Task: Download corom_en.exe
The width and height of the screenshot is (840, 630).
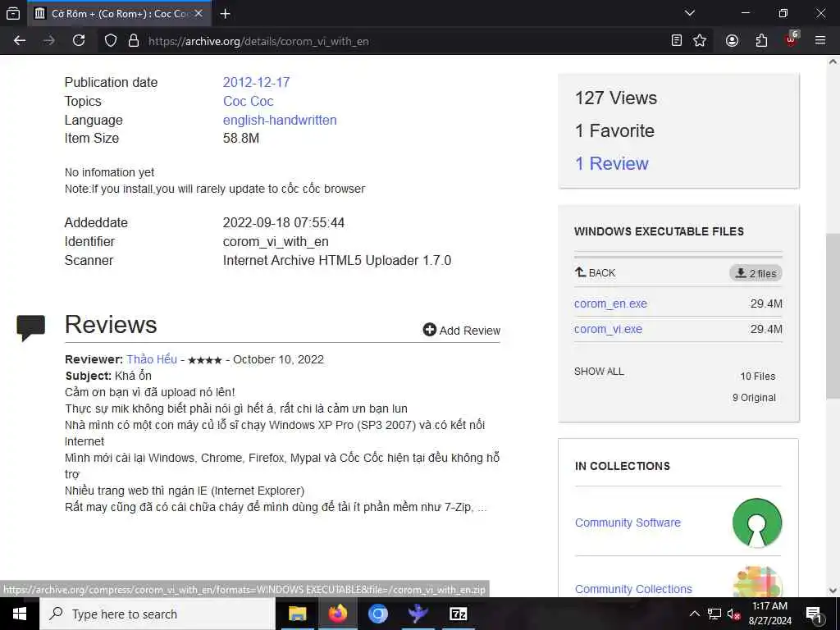Action: [610, 304]
